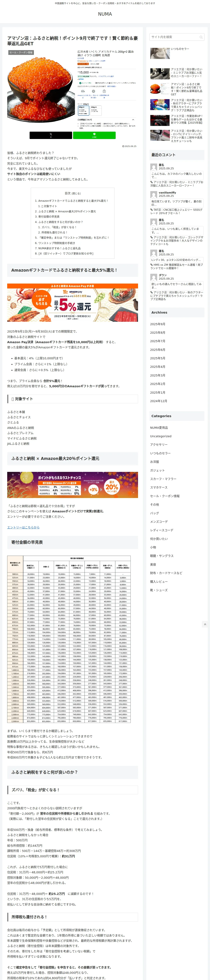Open the 財布・カードケースなど category
The width and height of the screenshot is (210, 980).
tap(166, 573)
